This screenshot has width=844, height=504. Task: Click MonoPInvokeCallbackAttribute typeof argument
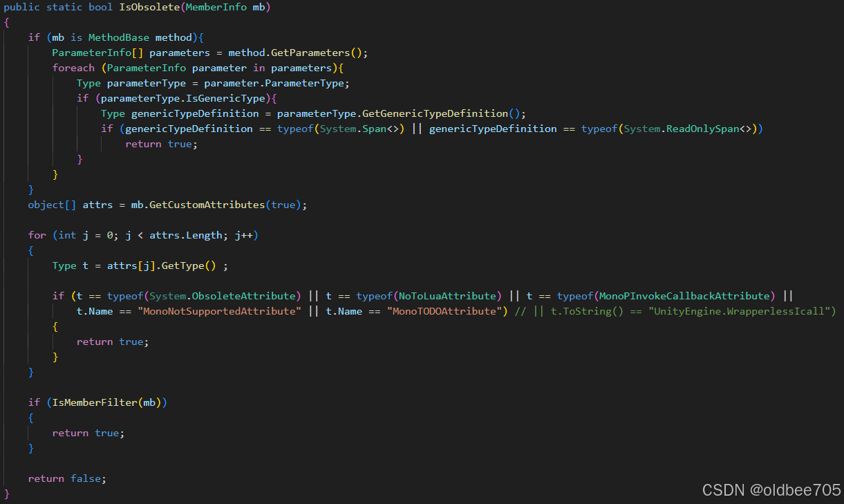click(x=684, y=297)
